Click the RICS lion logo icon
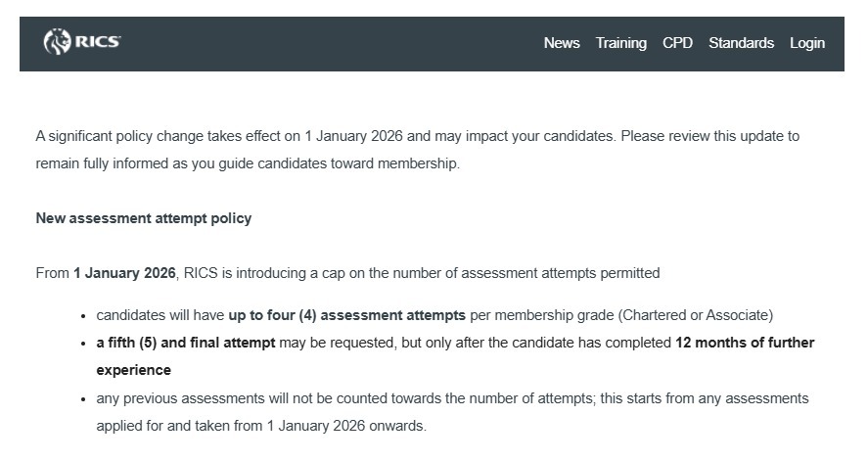This screenshot has height=462, width=868. [58, 42]
